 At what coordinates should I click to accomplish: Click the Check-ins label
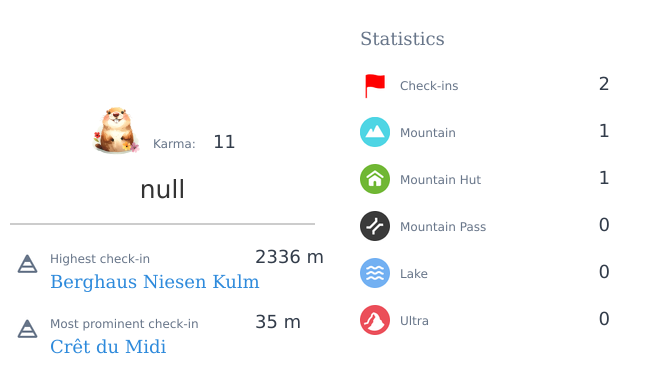(x=429, y=86)
